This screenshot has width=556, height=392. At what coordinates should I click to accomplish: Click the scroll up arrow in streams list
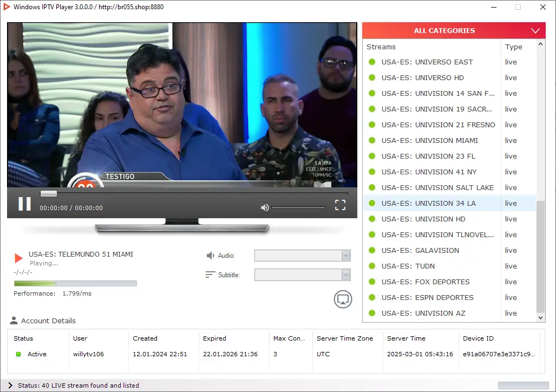(540, 44)
